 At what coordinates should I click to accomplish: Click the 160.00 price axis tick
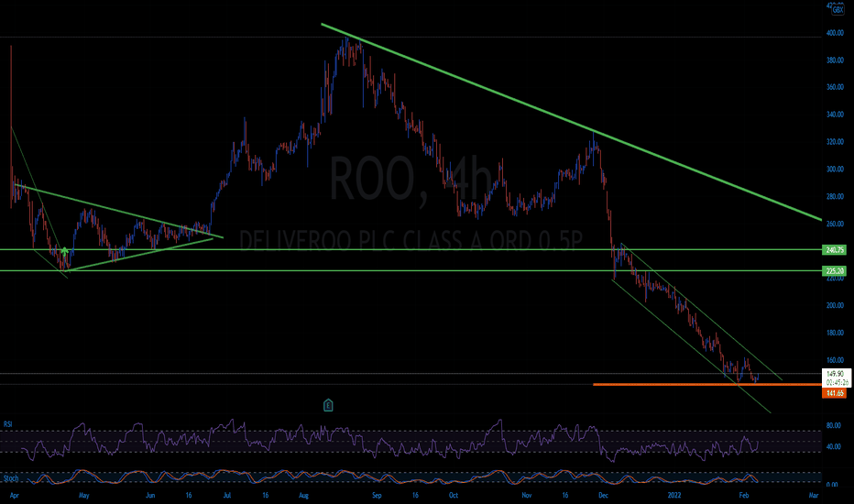(x=835, y=359)
